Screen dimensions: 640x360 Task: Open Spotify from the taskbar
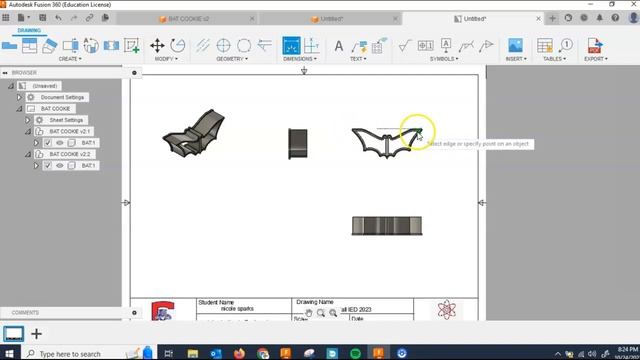coord(355,353)
